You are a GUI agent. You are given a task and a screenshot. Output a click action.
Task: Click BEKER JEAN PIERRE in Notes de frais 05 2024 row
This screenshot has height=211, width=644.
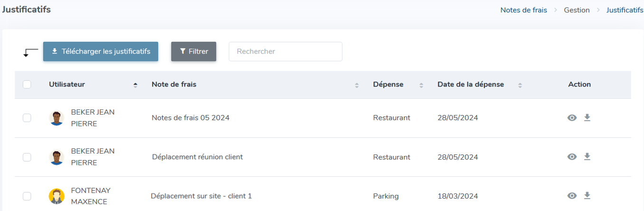[x=93, y=118]
